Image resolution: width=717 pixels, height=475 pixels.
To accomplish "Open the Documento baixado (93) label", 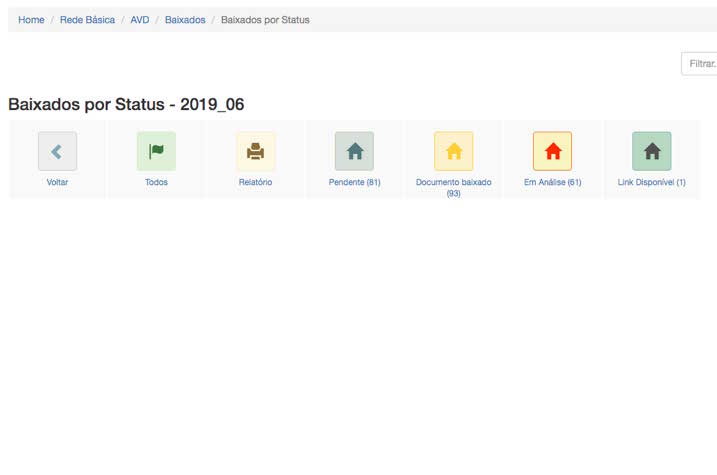I will [x=453, y=187].
